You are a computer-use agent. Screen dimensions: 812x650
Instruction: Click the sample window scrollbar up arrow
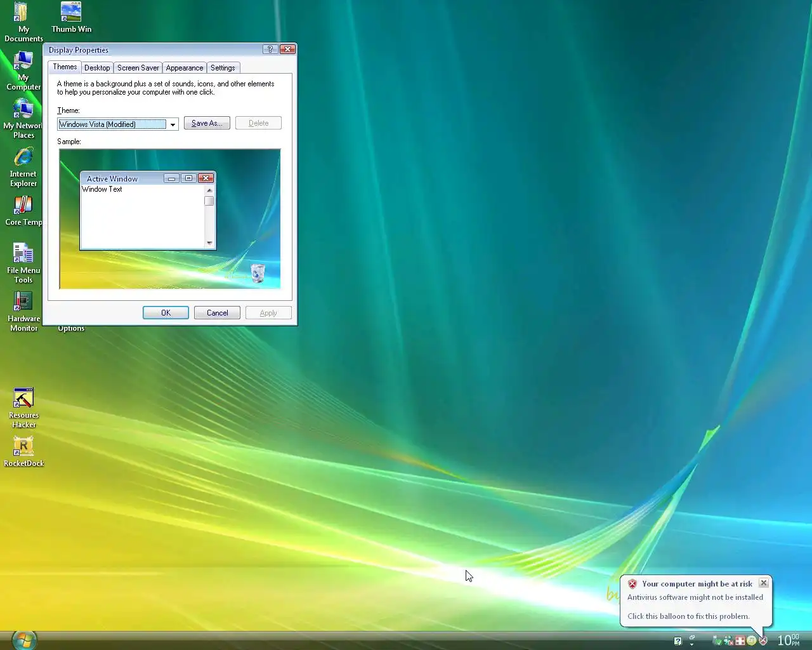[209, 190]
